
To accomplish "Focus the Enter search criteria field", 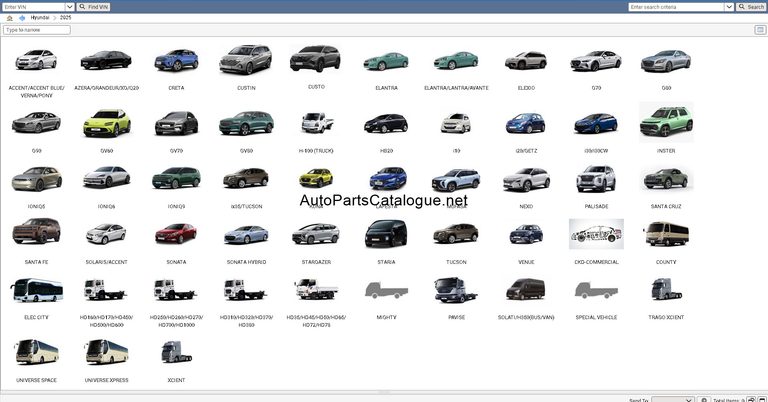I will click(x=676, y=7).
